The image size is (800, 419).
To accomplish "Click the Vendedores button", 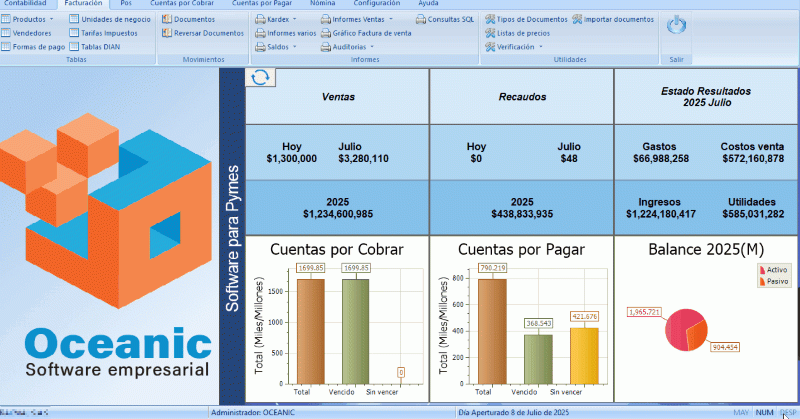I will [x=30, y=33].
